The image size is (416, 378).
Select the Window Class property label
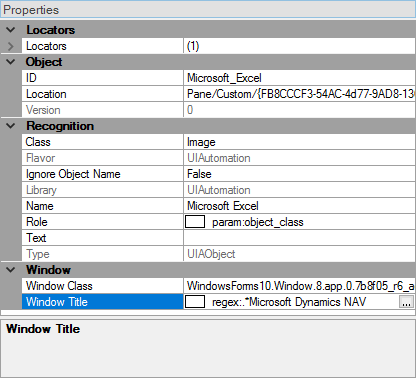(x=59, y=286)
